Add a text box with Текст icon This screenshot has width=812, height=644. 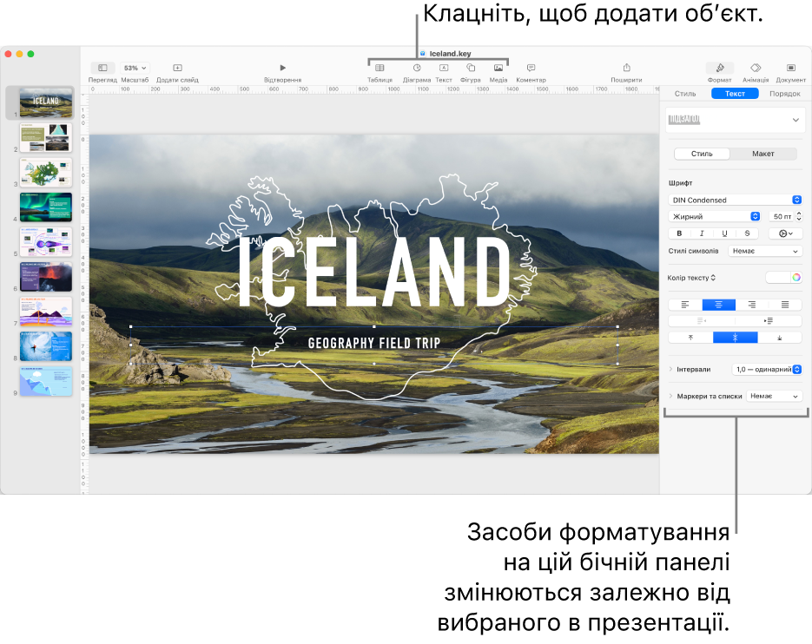tap(444, 68)
